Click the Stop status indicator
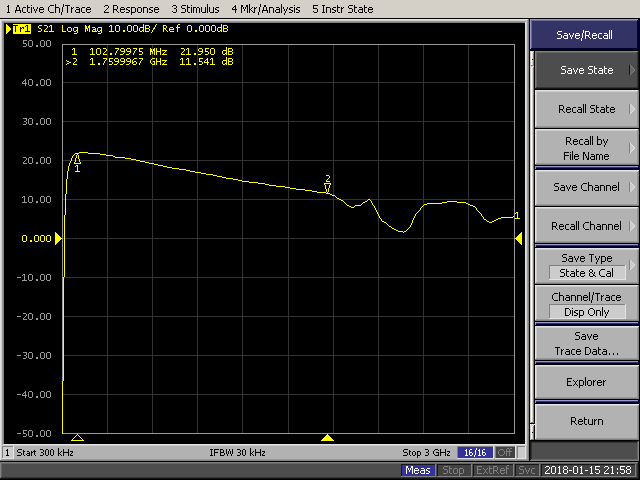This screenshot has width=640, height=480. 453,470
